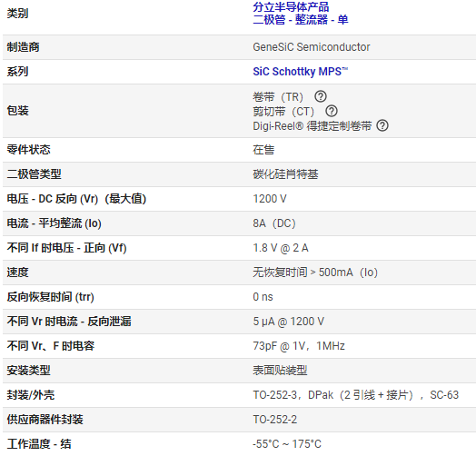Click the 表面贴装型 mounting type value

[x=280, y=371]
